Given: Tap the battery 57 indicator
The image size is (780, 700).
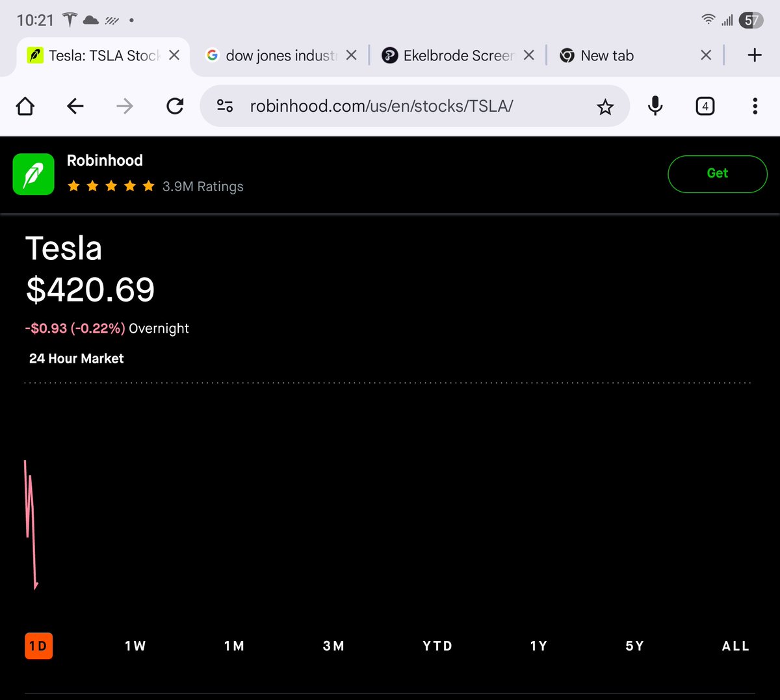Looking at the screenshot, I should click(x=751, y=20).
